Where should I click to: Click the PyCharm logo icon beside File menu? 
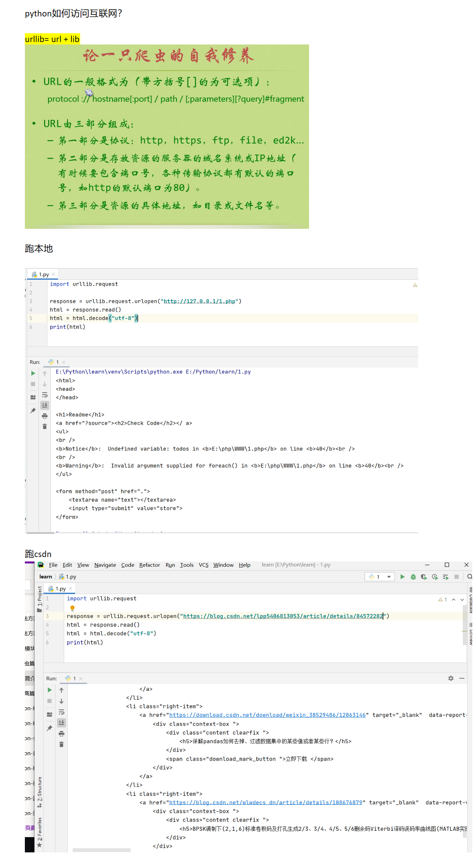click(41, 565)
